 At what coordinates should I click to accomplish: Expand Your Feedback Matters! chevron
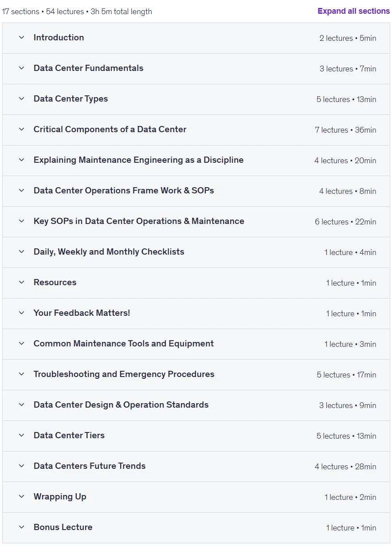click(x=21, y=313)
